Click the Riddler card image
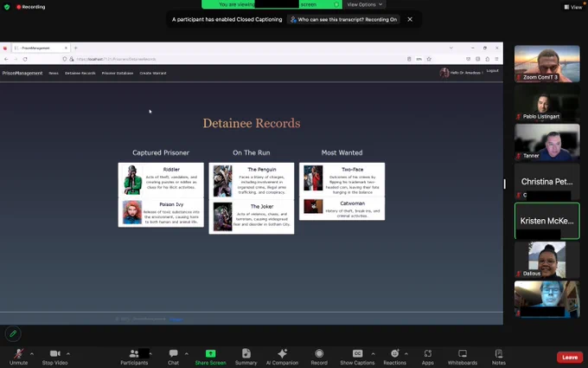The height and width of the screenshot is (368, 588). tap(133, 180)
